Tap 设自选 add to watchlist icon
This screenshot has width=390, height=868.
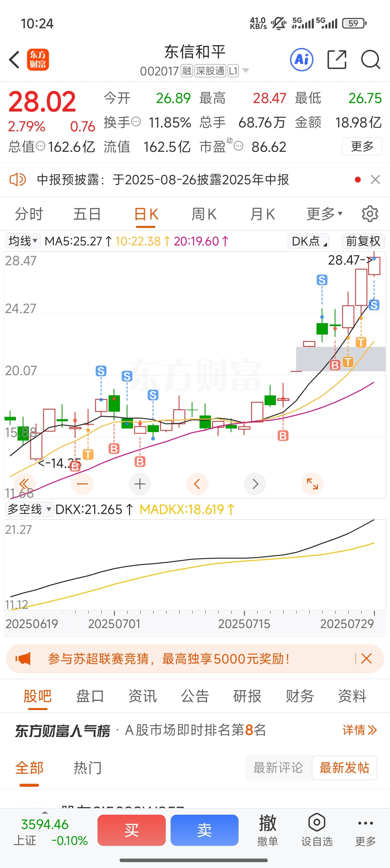[317, 830]
